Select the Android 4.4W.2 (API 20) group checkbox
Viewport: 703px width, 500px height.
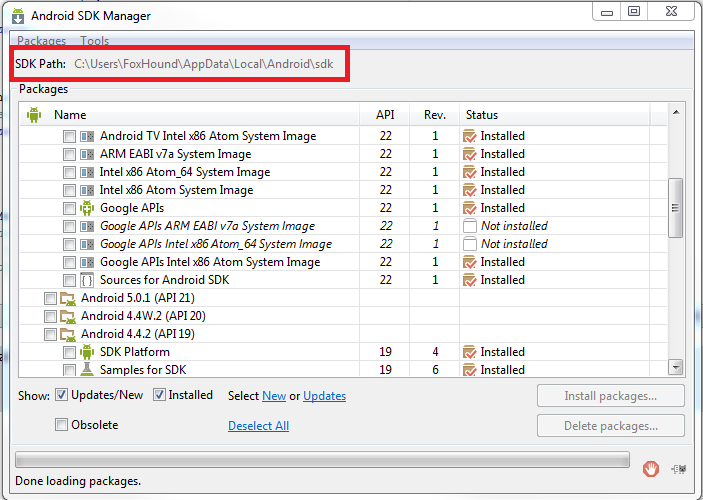point(50,316)
